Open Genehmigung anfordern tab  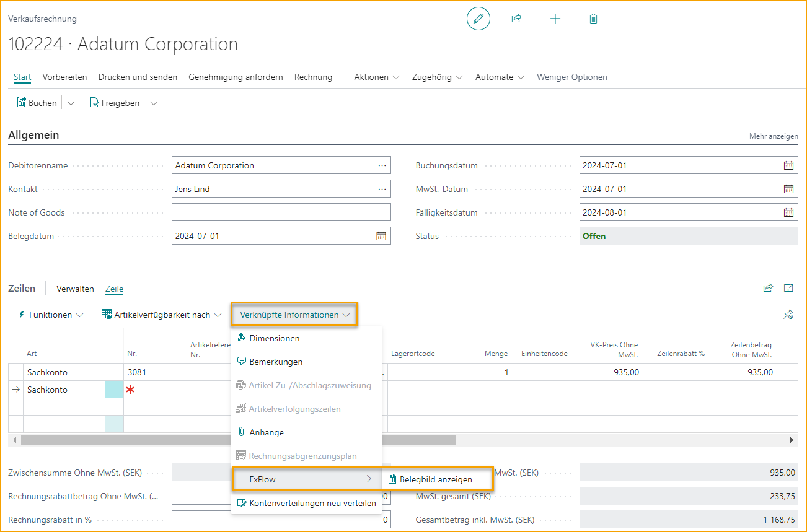236,77
